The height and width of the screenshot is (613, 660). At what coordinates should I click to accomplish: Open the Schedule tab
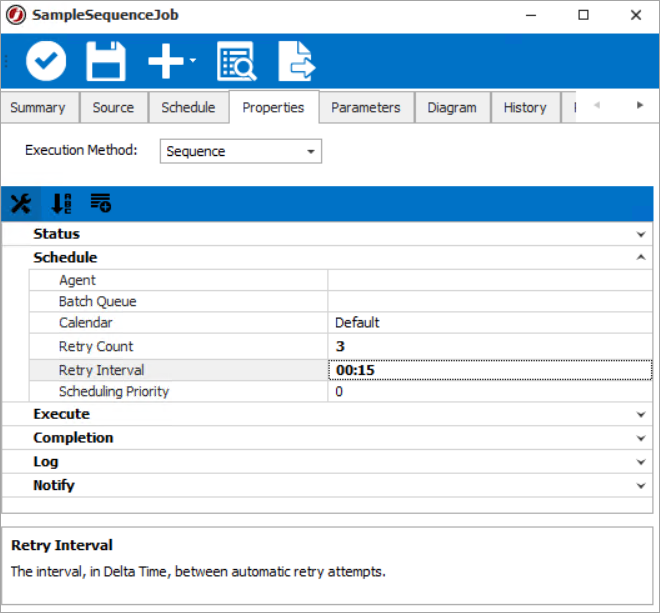point(188,108)
